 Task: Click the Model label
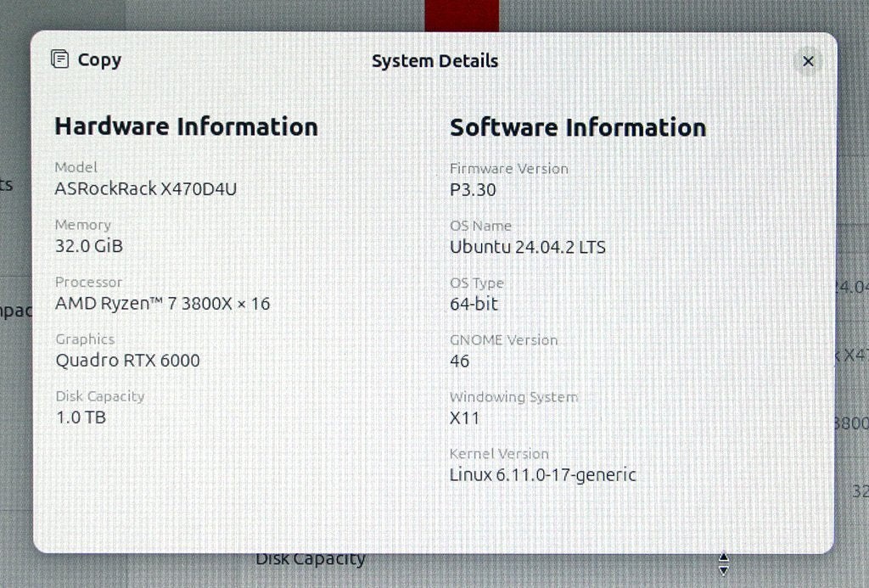coord(76,167)
